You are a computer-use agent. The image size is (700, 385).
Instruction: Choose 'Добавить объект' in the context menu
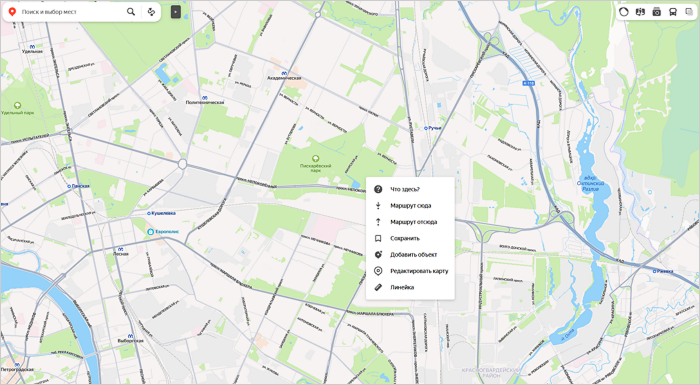(410, 255)
